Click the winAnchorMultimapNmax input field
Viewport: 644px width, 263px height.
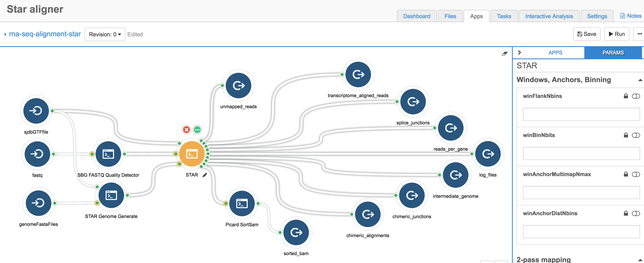pyautogui.click(x=581, y=193)
